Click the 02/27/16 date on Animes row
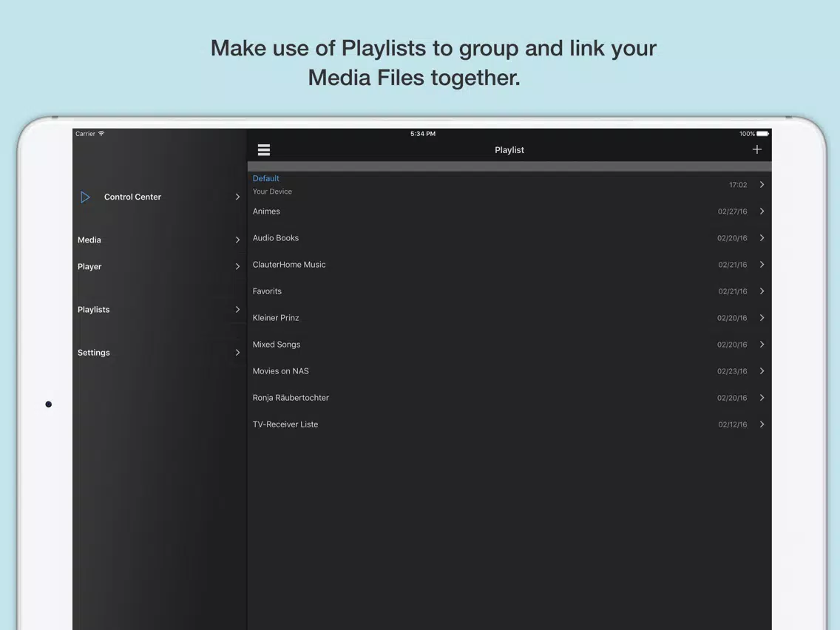The image size is (840, 630). tap(732, 211)
